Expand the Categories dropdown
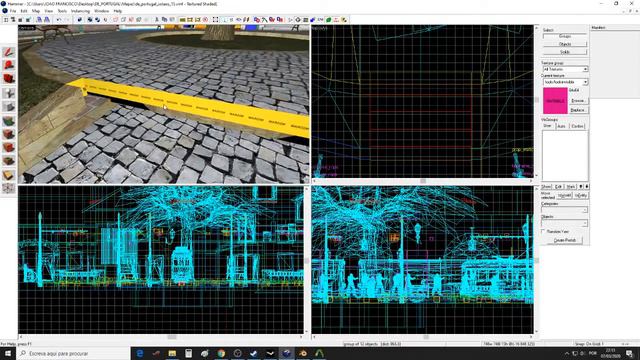The image size is (640, 360). pyautogui.click(x=585, y=210)
